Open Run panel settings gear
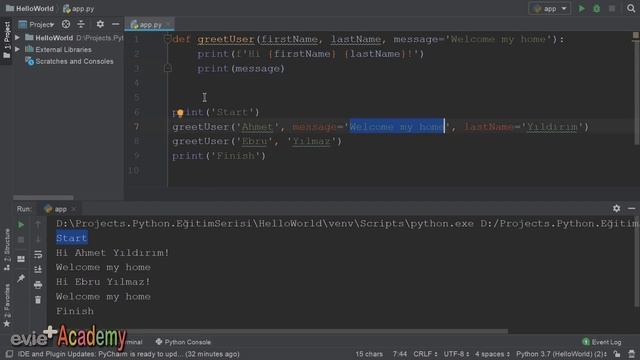The height and width of the screenshot is (360, 640). pyautogui.click(x=616, y=209)
